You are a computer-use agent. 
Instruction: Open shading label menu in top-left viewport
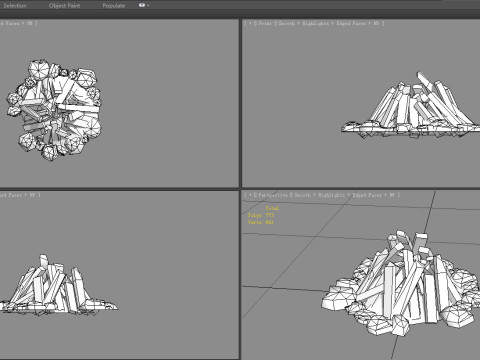coord(17,23)
